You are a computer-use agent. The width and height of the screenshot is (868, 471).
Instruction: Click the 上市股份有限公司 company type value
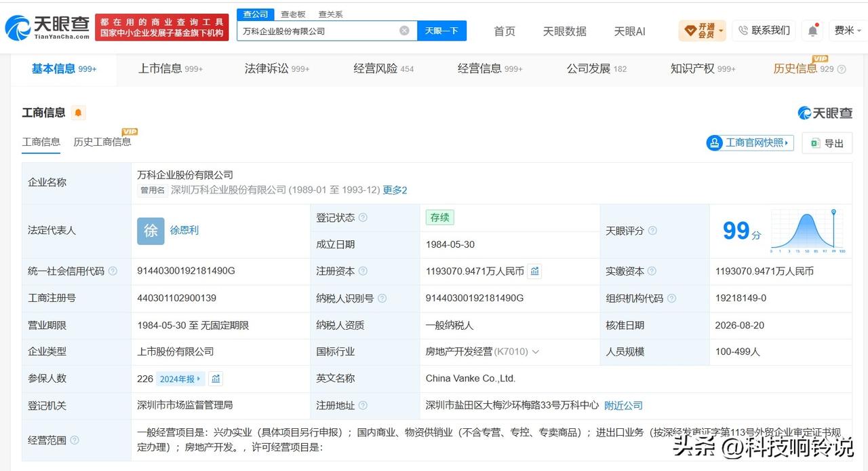175,352
